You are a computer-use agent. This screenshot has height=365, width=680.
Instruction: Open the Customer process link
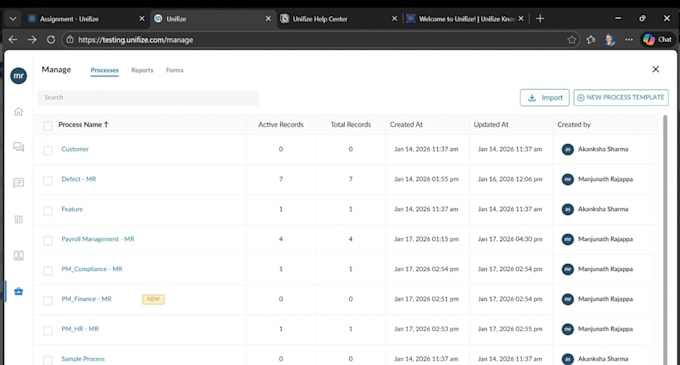[x=75, y=149]
